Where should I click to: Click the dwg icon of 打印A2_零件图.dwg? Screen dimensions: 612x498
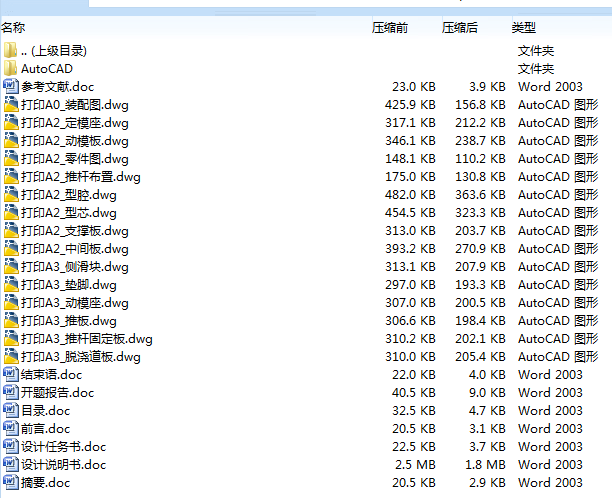(11, 158)
